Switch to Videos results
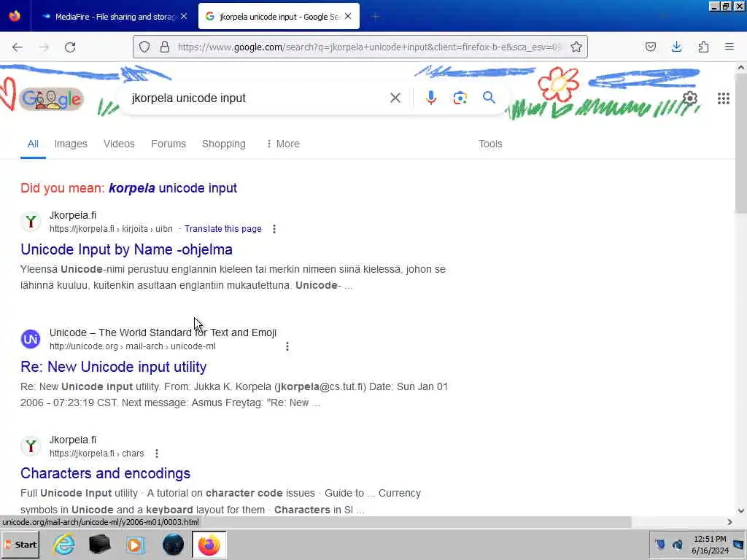The height and width of the screenshot is (560, 747). point(119,144)
